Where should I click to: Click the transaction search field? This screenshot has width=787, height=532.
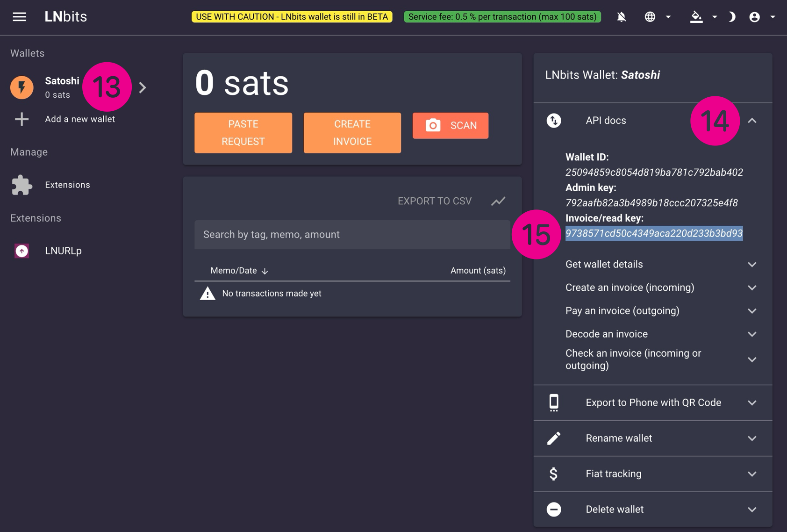[352, 235]
